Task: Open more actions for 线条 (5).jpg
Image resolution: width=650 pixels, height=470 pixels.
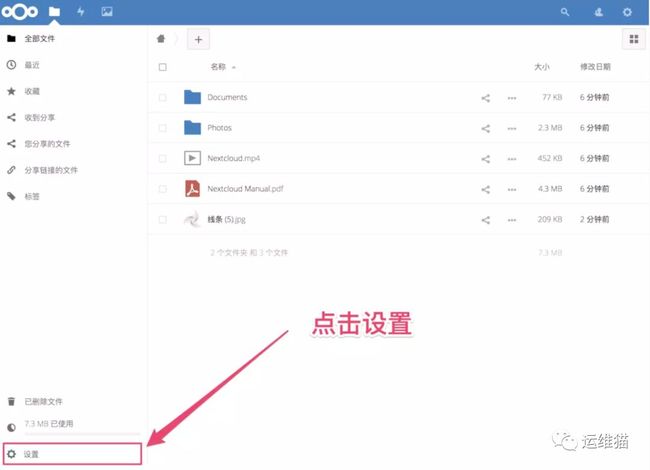Action: [512, 220]
